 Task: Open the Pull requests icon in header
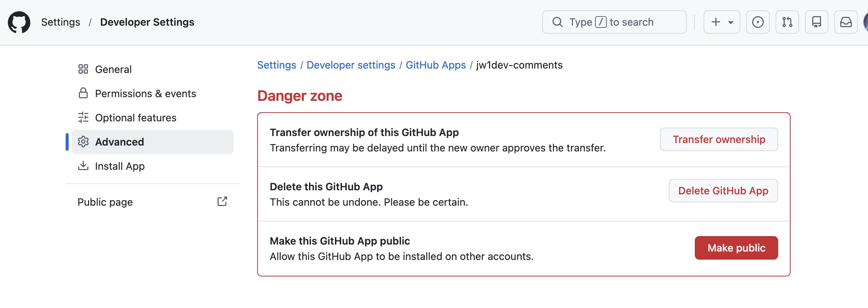pos(787,22)
